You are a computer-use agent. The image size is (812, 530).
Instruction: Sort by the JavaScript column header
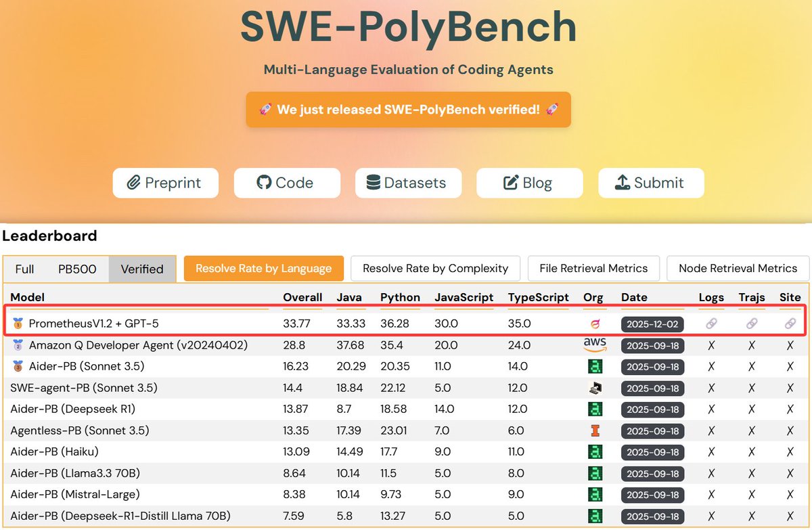point(464,297)
